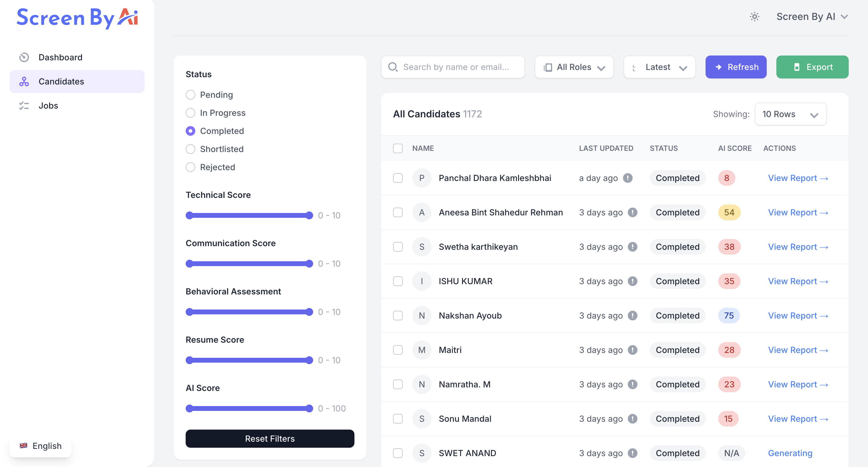Click the info icon next to Panchal Dhara's date
This screenshot has height=467, width=868.
tap(627, 178)
